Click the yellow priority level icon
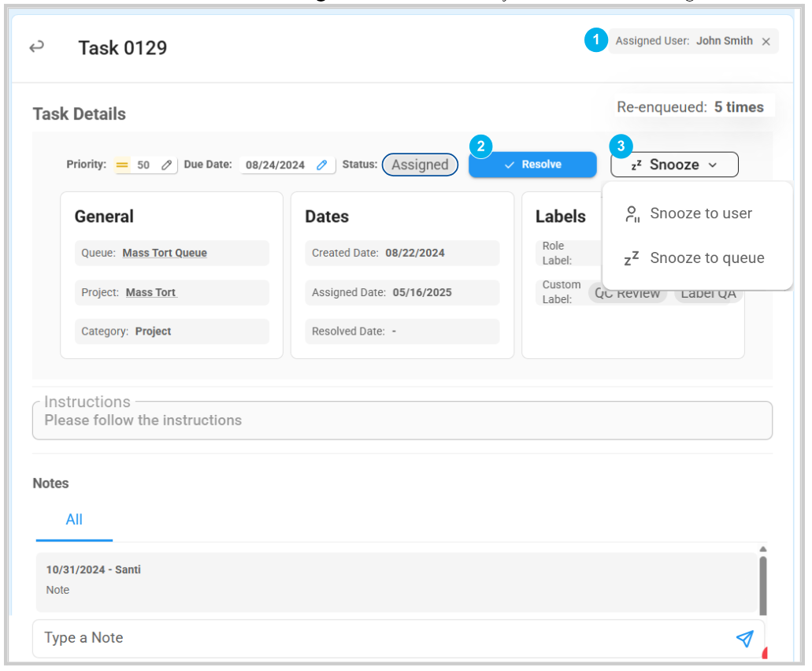 click(x=122, y=165)
